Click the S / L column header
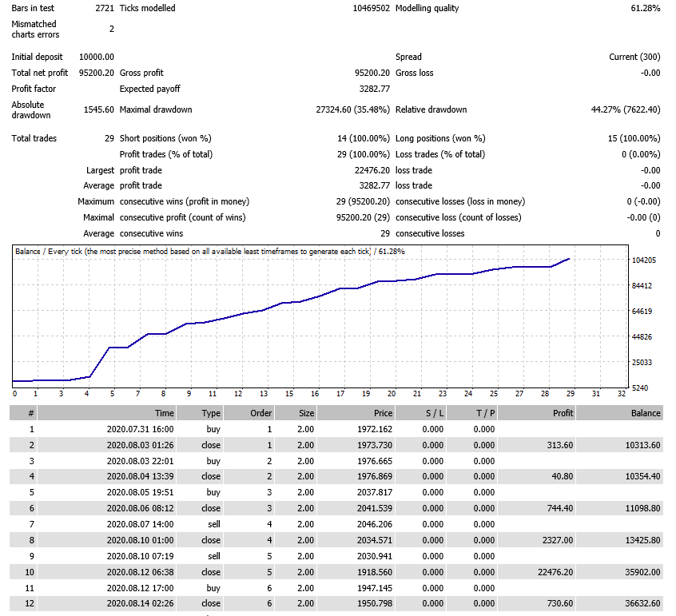This screenshot has height=616, width=676. (420, 413)
